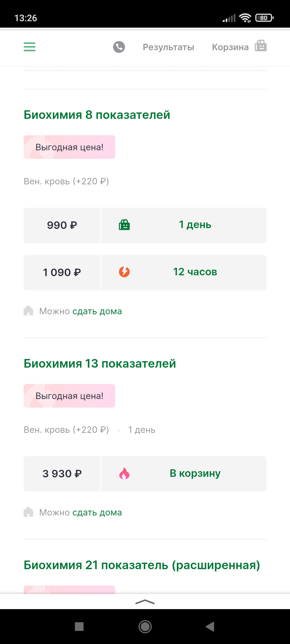This screenshot has height=644, width=290.
Task: Expand the bottom panel chevron
Action: point(145,602)
